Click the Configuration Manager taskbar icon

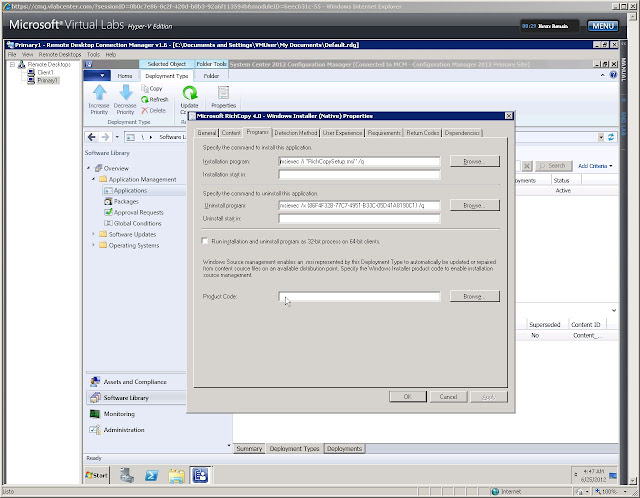click(x=201, y=475)
